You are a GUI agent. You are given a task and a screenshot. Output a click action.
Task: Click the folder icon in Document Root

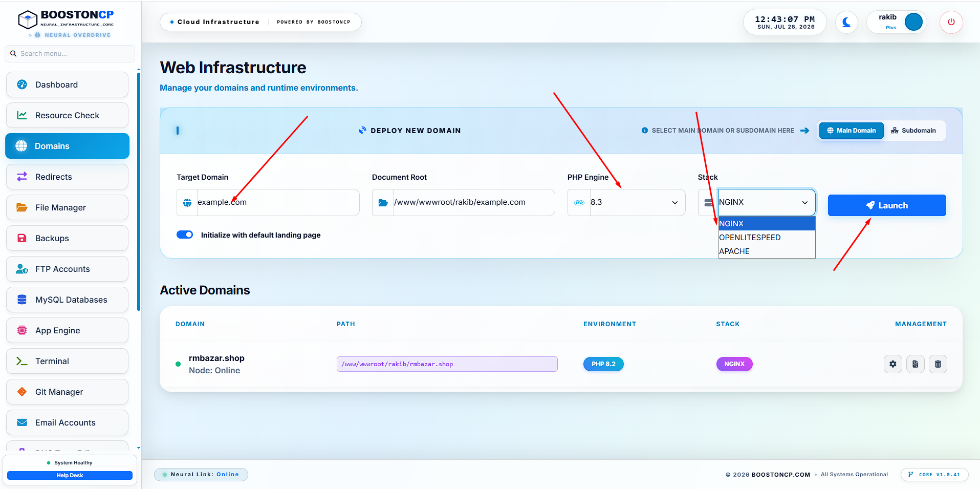point(383,203)
